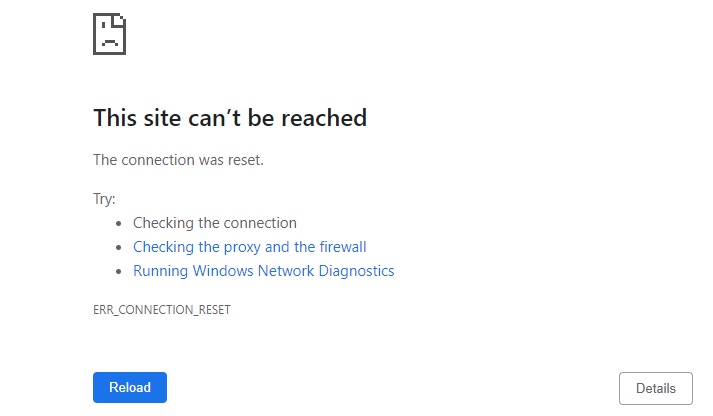
Task: Click the ERR_CONNECTION_RESET error code
Action: pos(161,310)
